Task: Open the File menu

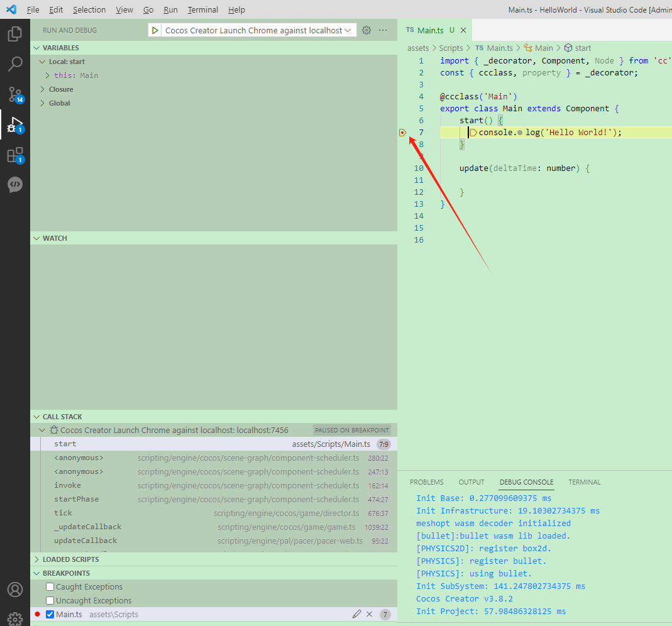Action: (33, 9)
